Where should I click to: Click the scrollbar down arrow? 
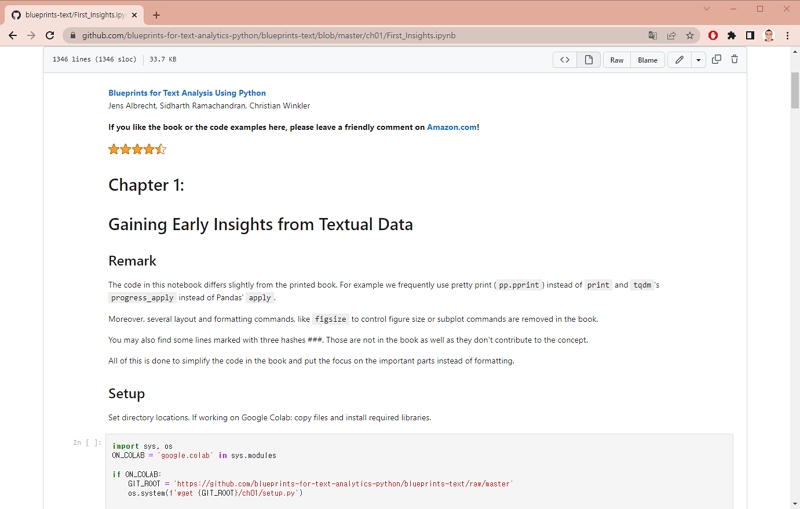794,503
